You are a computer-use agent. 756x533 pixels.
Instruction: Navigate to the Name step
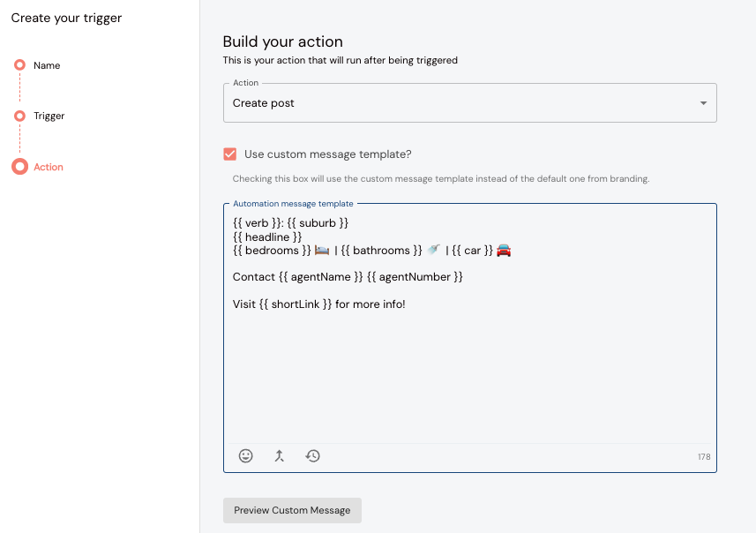[46, 65]
